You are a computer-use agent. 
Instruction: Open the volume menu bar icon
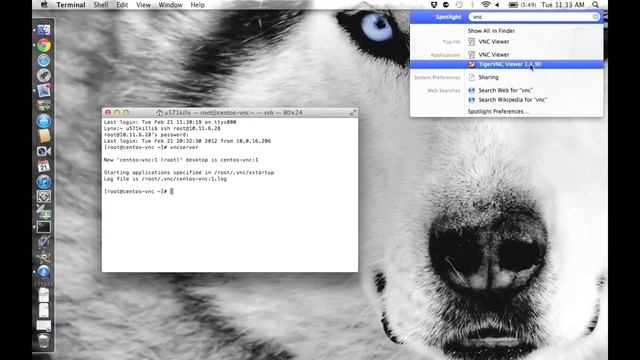pos(498,5)
